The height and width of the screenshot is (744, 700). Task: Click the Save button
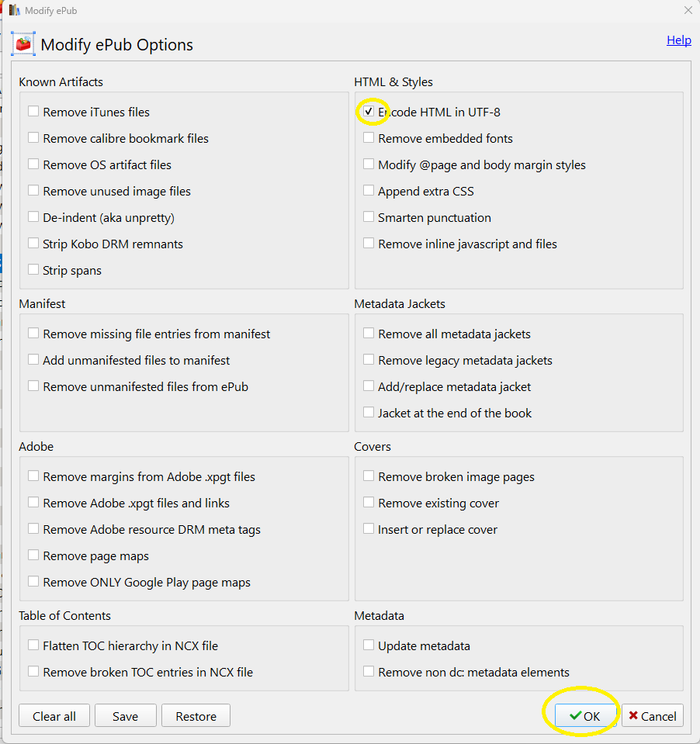[125, 716]
